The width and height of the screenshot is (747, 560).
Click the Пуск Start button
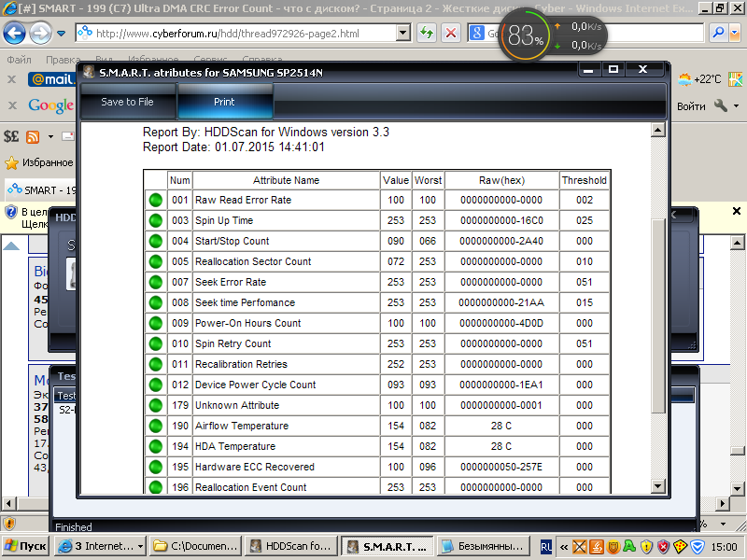click(x=25, y=546)
